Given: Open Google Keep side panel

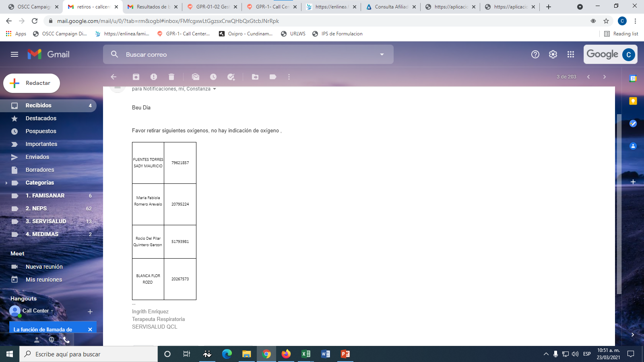Looking at the screenshot, I should pyautogui.click(x=633, y=101).
